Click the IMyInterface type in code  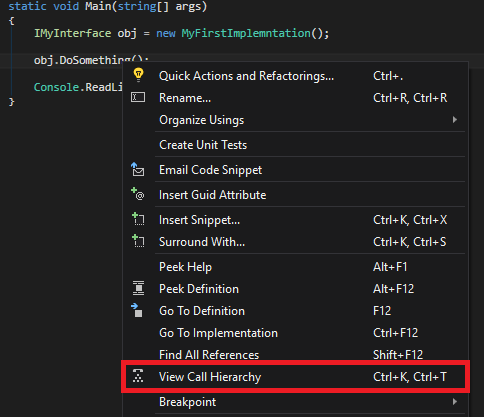point(73,33)
